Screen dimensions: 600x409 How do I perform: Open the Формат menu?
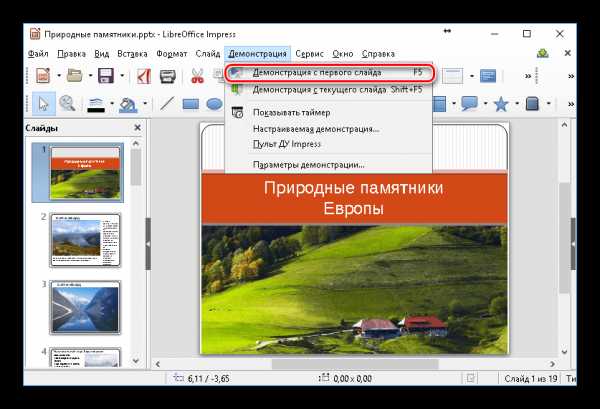point(171,54)
